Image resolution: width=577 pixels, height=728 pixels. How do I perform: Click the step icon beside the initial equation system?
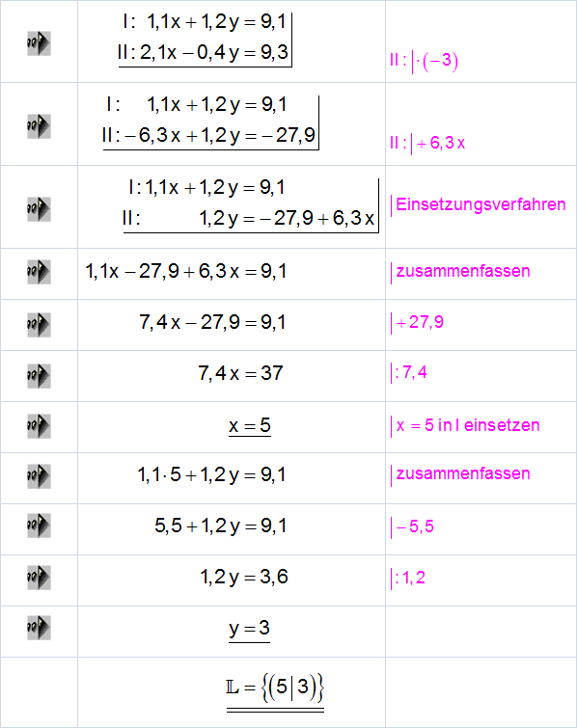(x=39, y=43)
